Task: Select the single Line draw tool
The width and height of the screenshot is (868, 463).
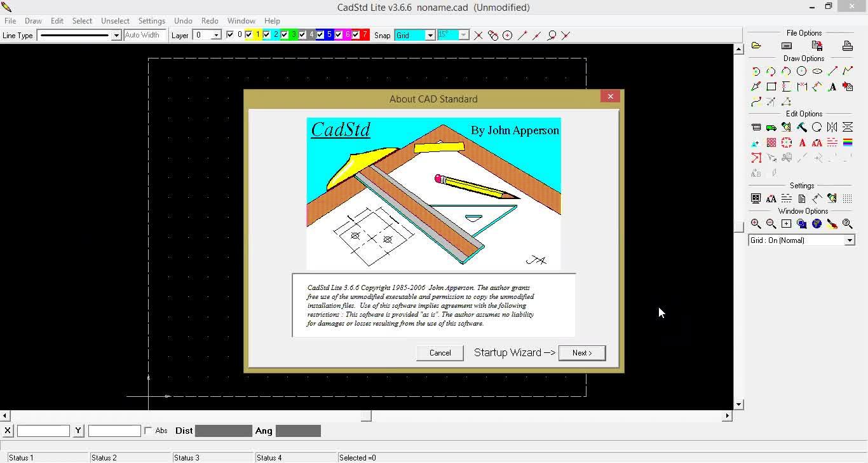Action: (832, 71)
